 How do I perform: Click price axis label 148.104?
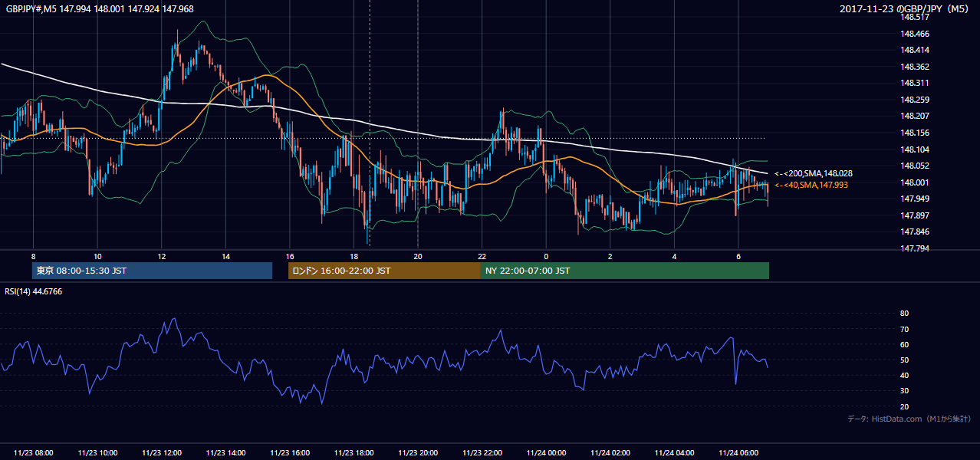tap(916, 149)
